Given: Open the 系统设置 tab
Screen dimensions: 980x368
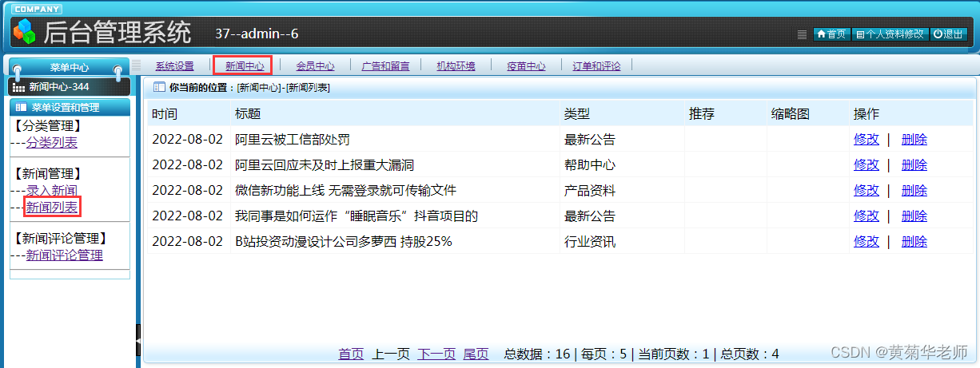Looking at the screenshot, I should coord(174,66).
